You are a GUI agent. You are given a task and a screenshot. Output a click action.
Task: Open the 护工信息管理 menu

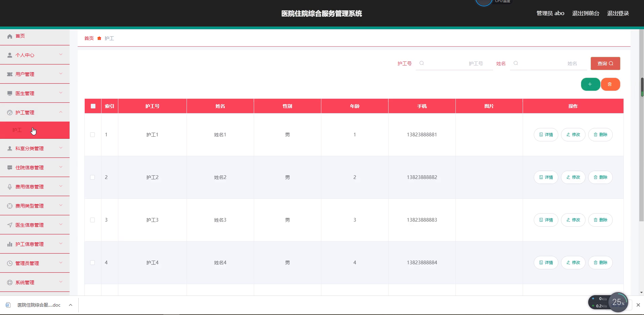coord(35,244)
